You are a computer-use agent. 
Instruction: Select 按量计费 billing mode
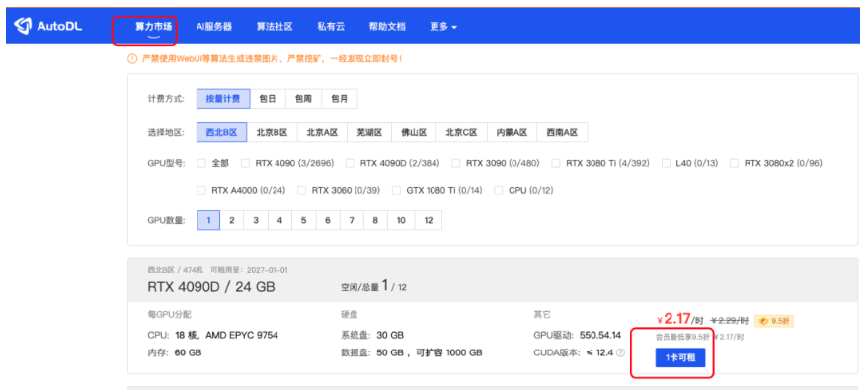coord(223,99)
